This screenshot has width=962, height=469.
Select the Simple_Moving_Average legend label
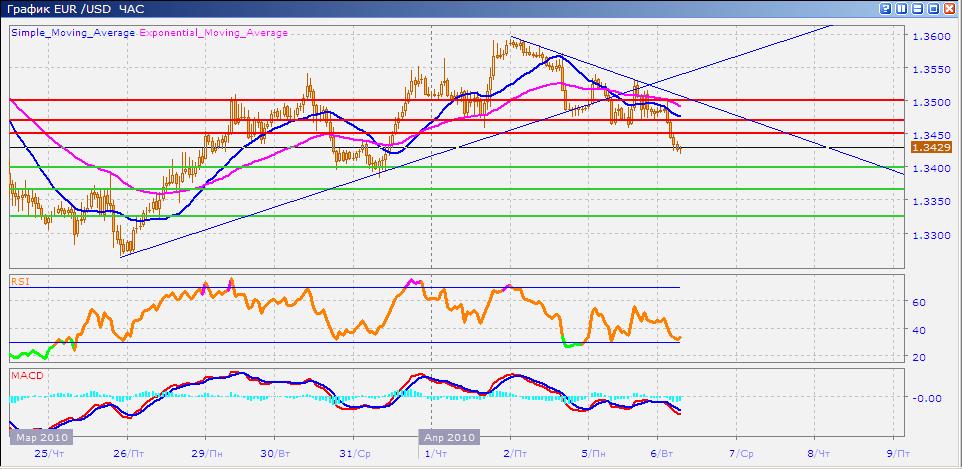[73, 33]
